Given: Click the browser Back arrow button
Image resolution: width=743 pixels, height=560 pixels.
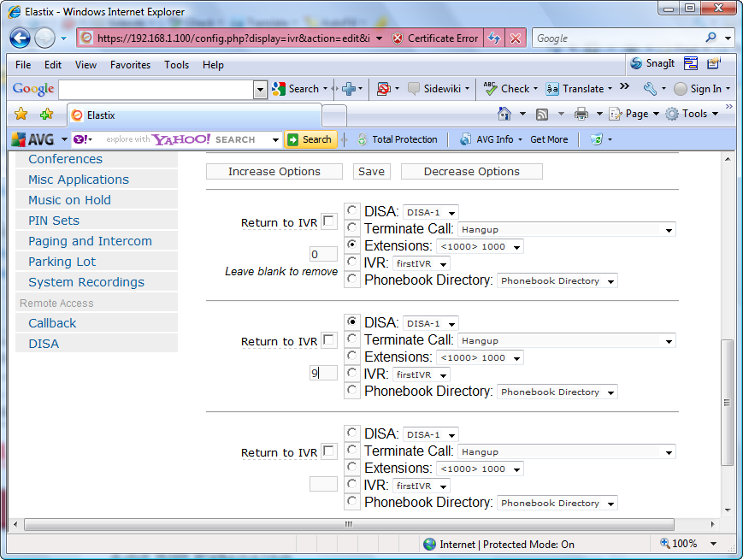Looking at the screenshot, I should (21, 38).
